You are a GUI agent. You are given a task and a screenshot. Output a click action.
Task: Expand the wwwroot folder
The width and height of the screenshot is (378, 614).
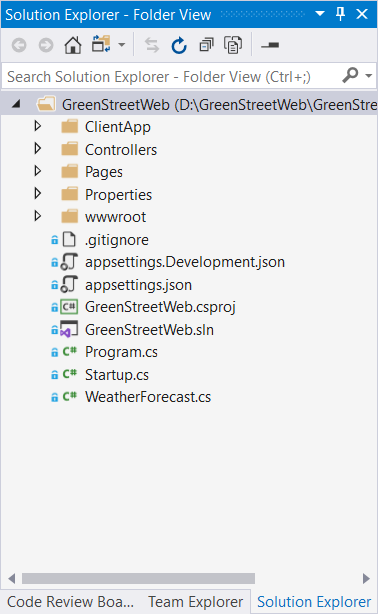pos(38,216)
